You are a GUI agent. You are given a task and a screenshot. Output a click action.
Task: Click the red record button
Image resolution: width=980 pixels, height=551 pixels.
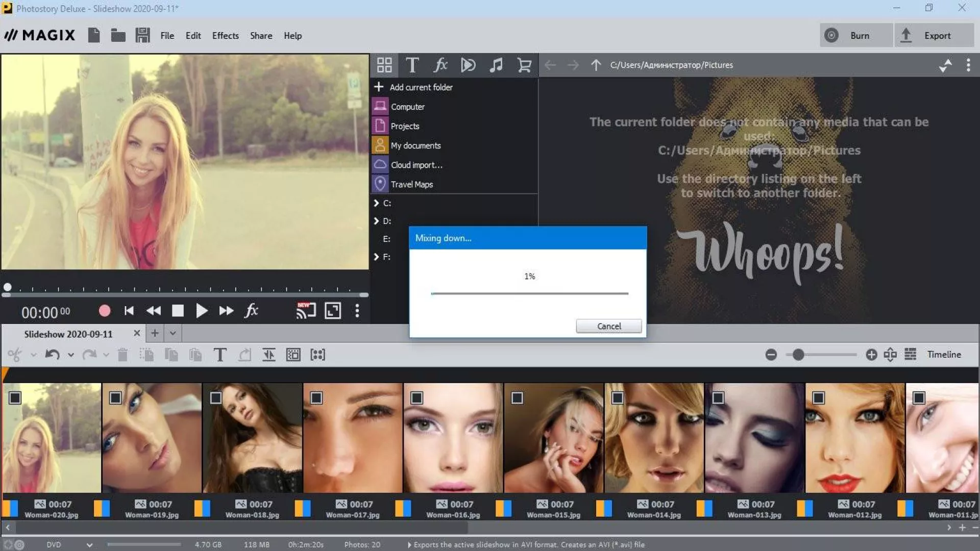pyautogui.click(x=105, y=311)
